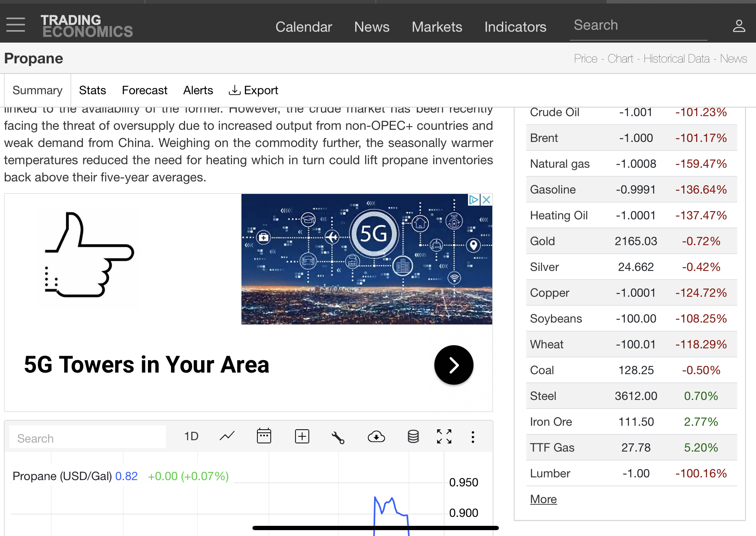
Task: Click TTF Gas change 5.20%
Action: [701, 448]
